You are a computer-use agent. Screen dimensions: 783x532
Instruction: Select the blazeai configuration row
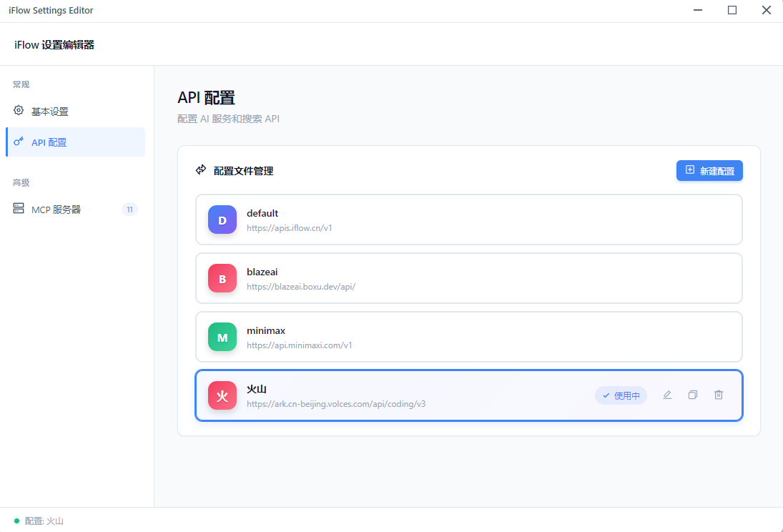pyautogui.click(x=468, y=278)
